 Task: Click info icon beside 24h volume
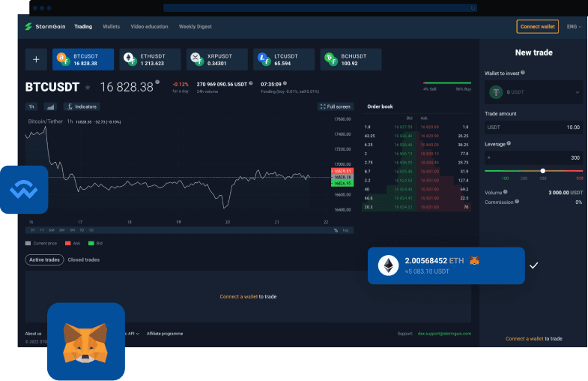pos(251,83)
